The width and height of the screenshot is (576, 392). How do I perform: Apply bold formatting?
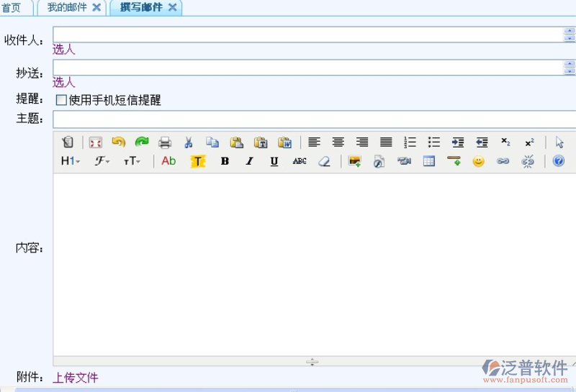pyautogui.click(x=225, y=161)
